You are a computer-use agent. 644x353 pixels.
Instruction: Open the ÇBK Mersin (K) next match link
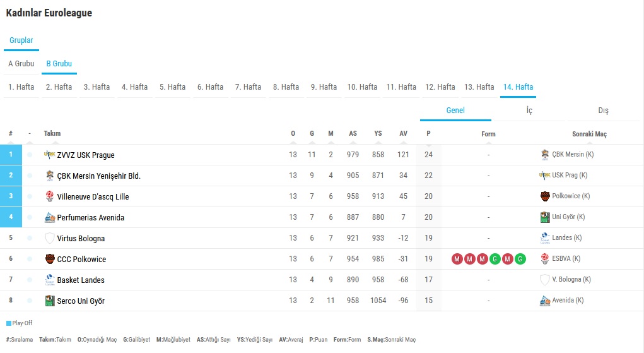(573, 155)
